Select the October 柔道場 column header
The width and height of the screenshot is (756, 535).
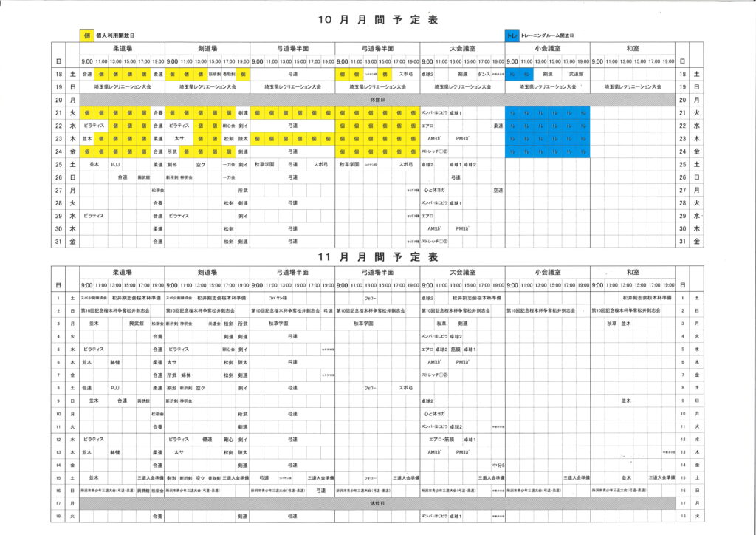point(122,48)
